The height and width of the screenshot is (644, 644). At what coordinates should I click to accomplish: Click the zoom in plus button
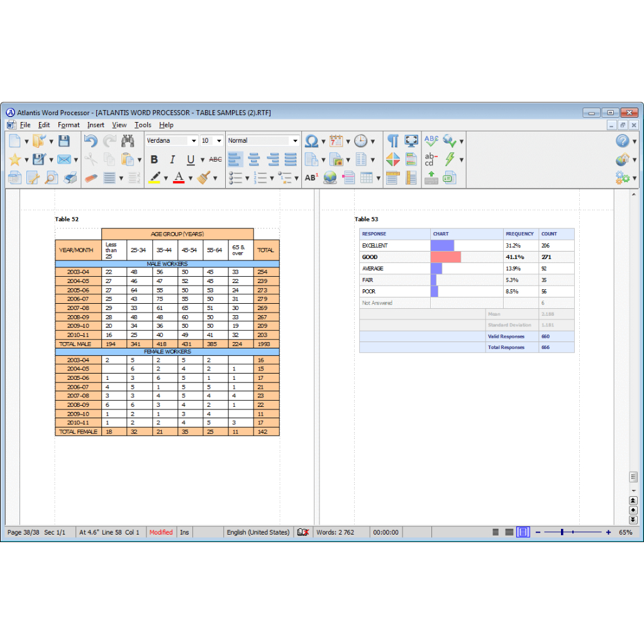608,532
